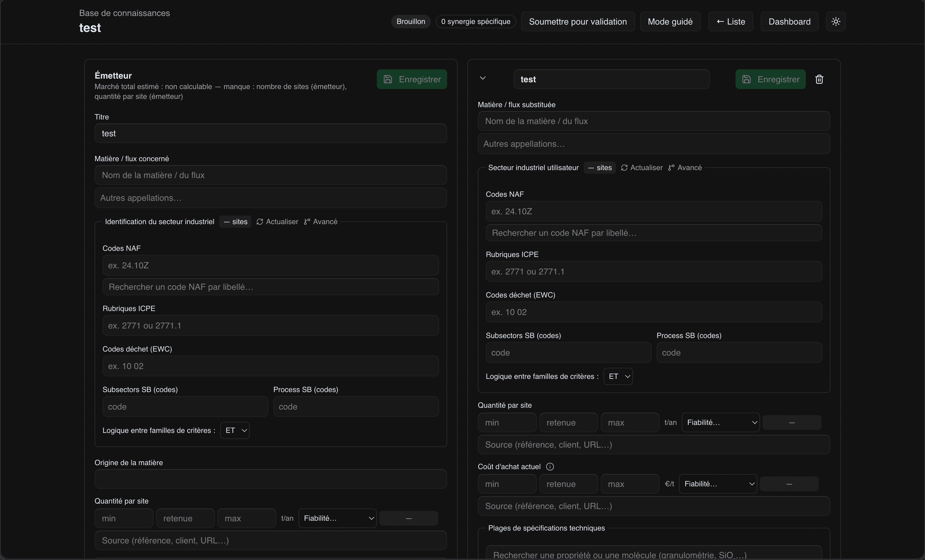
Task: Click Soumettre pour validation button
Action: click(x=578, y=21)
